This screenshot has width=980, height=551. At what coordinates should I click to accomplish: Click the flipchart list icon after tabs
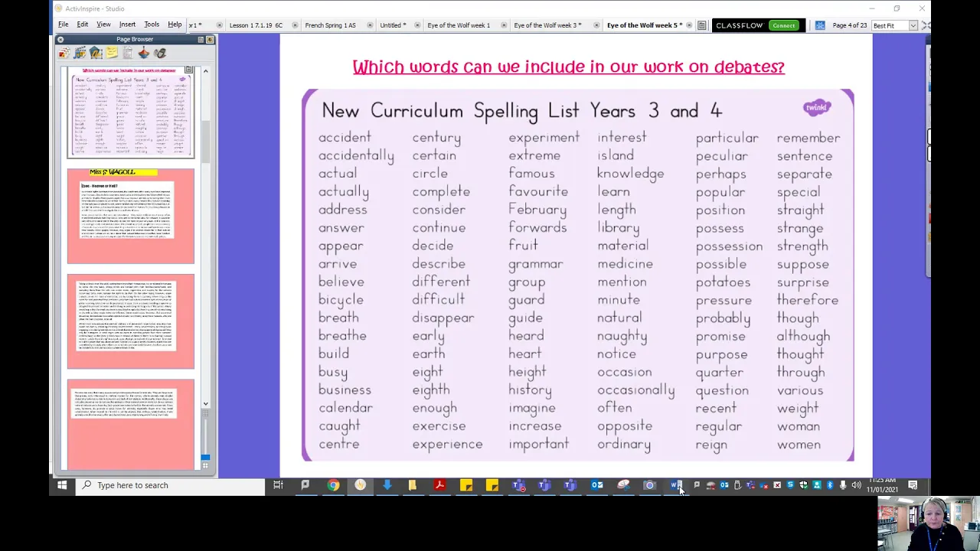tap(701, 25)
